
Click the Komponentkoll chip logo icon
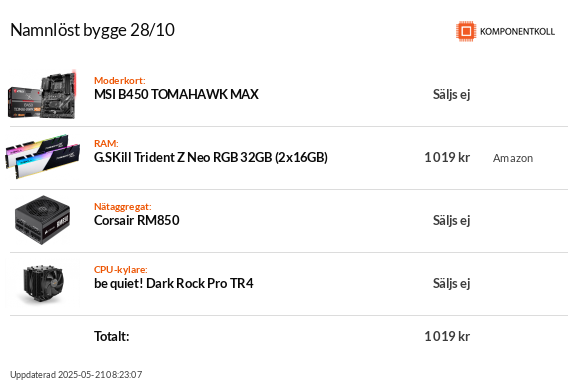tap(466, 31)
